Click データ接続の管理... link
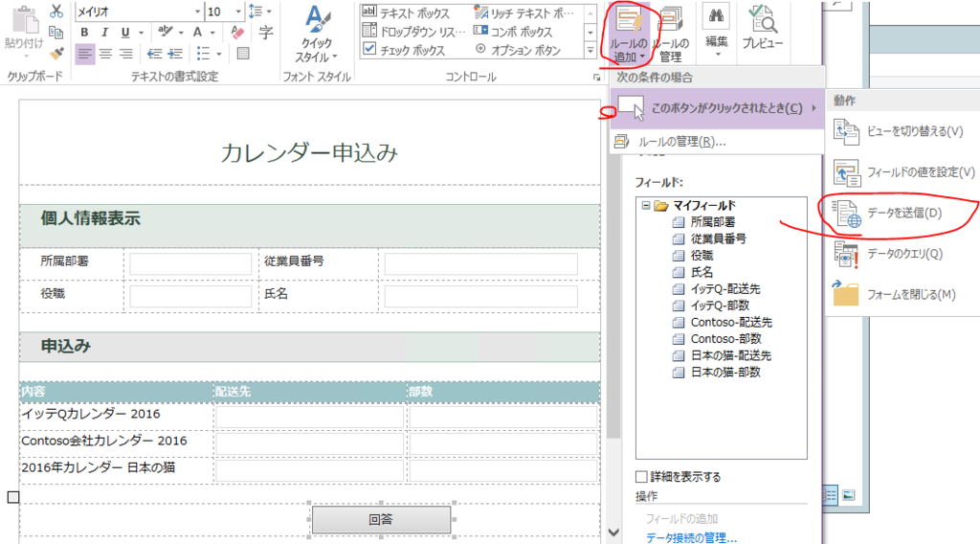 coord(691,537)
